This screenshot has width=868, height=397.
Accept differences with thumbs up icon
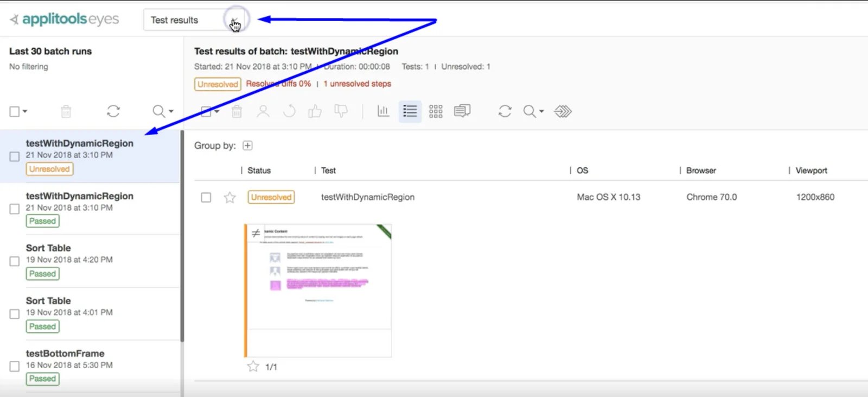pyautogui.click(x=315, y=111)
